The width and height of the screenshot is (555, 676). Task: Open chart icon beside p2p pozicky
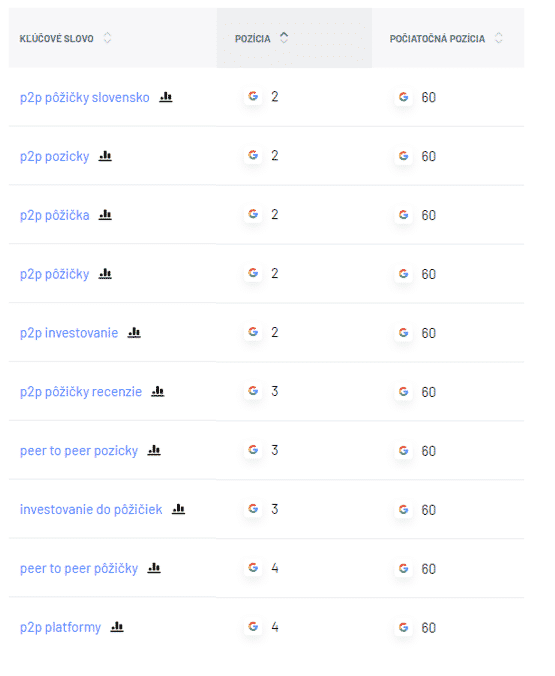pyautogui.click(x=105, y=156)
